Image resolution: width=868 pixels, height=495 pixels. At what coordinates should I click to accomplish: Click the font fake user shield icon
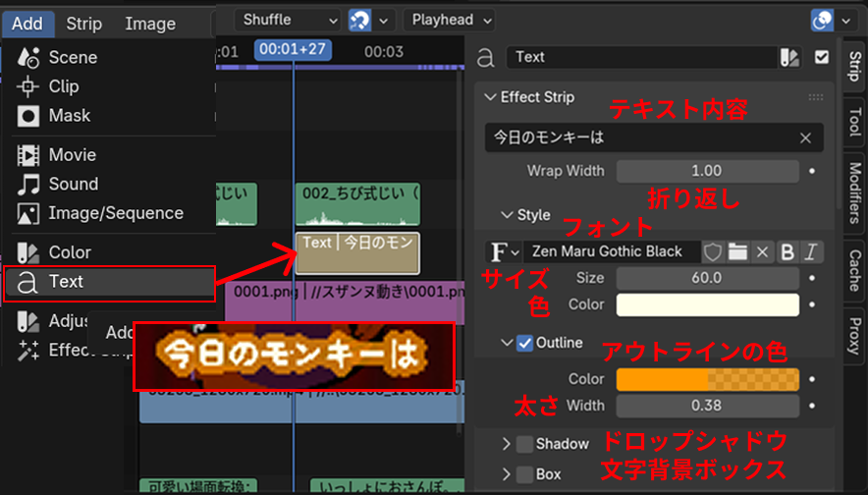[713, 252]
